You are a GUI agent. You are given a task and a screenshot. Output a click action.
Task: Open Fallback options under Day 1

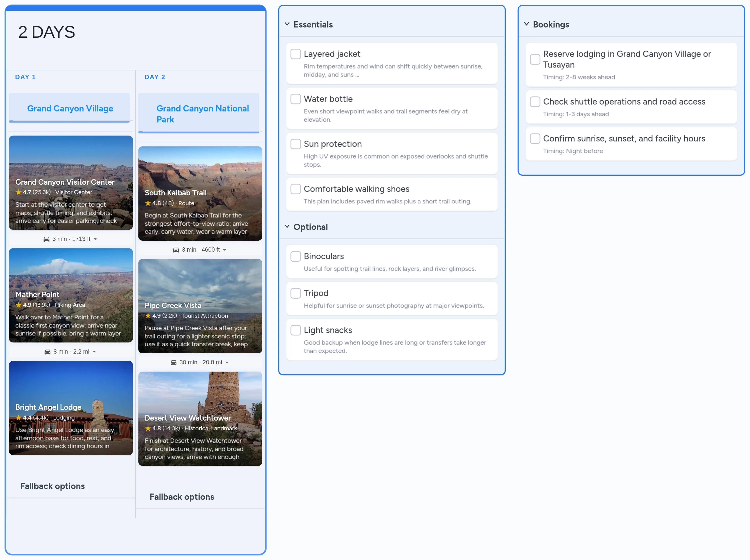click(x=52, y=486)
